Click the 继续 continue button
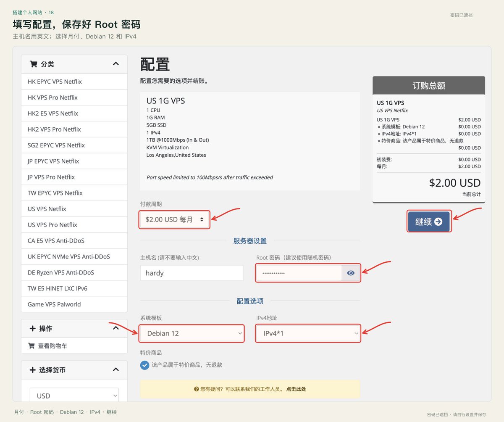Viewport: 504px width, 422px height. [x=429, y=222]
